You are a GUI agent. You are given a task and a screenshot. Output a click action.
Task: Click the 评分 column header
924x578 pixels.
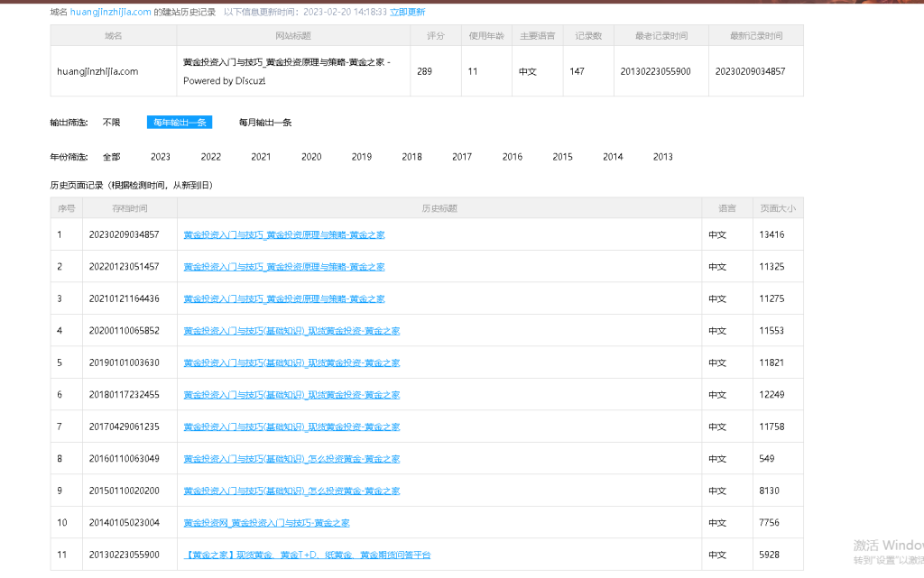(x=436, y=36)
